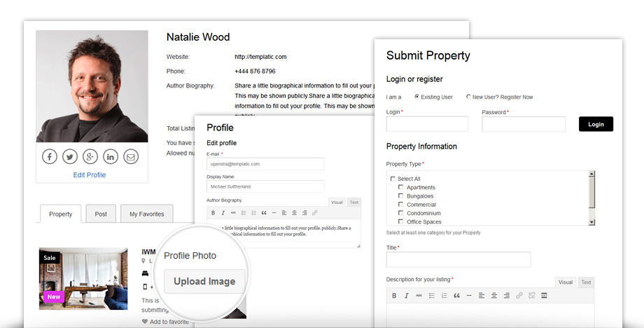Viewport: 644px width, 328px height.
Task: Insert blockquote in listing Description editor
Action: [456, 296]
